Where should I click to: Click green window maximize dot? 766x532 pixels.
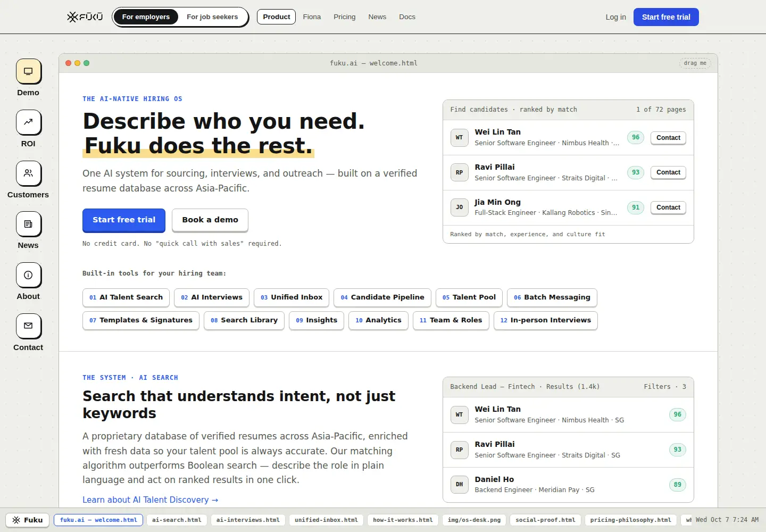pos(86,63)
